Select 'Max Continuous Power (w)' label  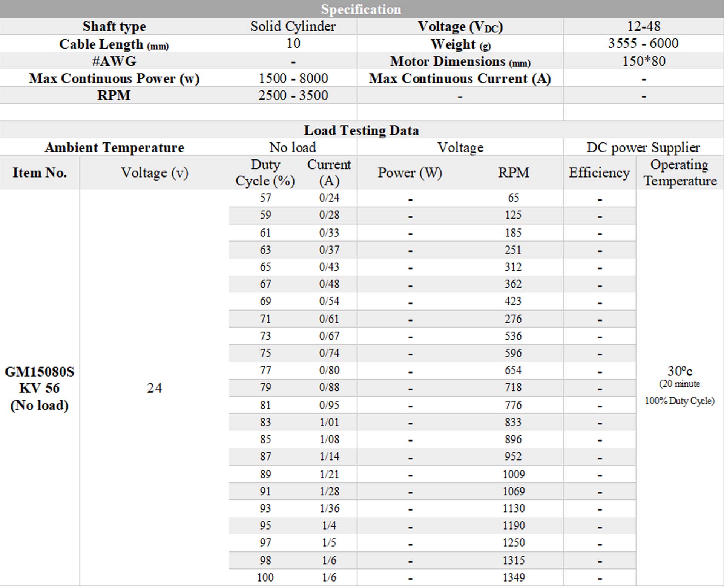114,78
